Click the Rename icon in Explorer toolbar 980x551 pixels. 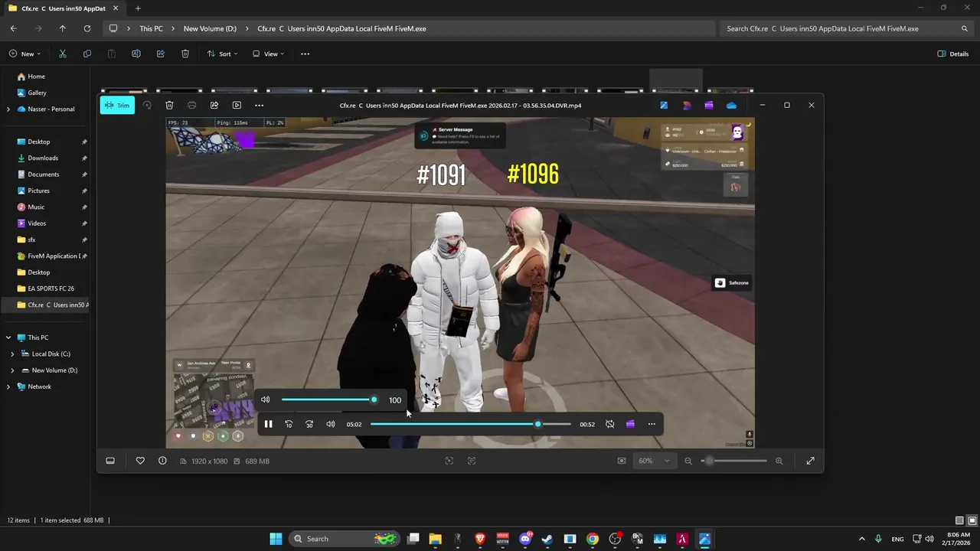pyautogui.click(x=136, y=54)
